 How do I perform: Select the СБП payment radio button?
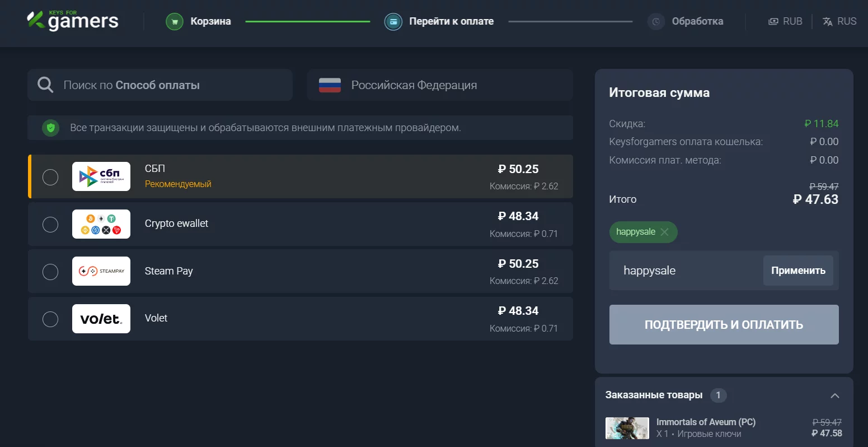click(50, 177)
